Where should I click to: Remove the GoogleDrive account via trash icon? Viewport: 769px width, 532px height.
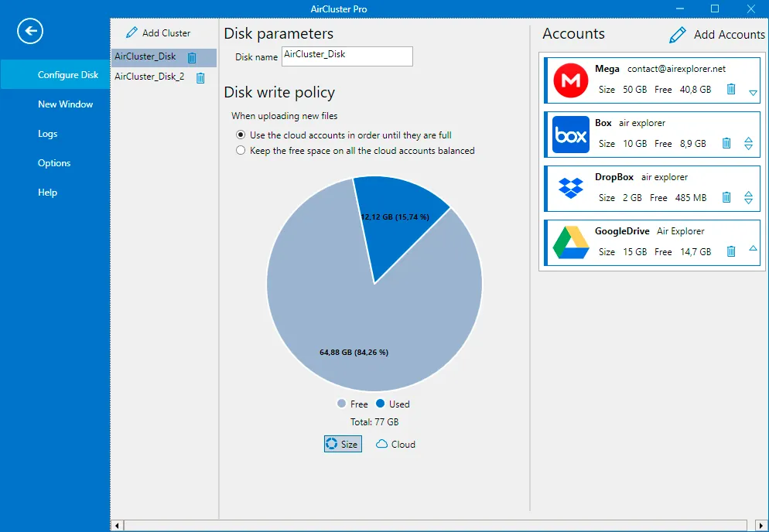[x=731, y=251]
